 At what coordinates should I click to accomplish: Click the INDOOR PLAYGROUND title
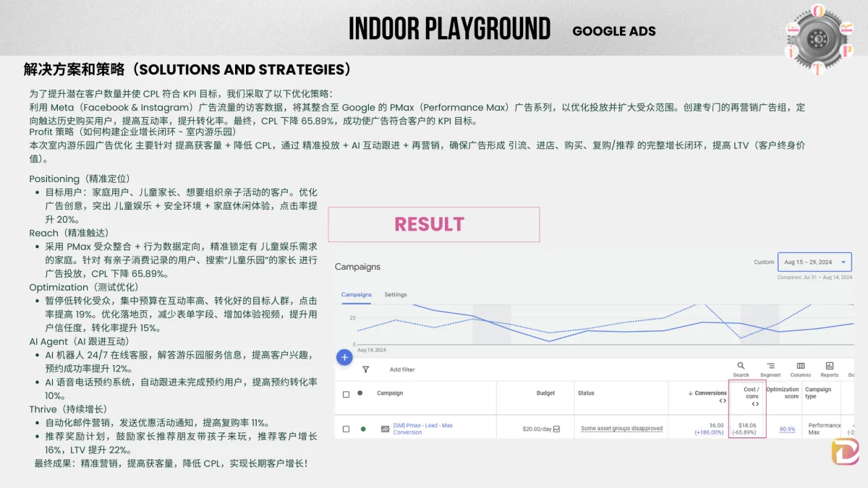(x=449, y=29)
